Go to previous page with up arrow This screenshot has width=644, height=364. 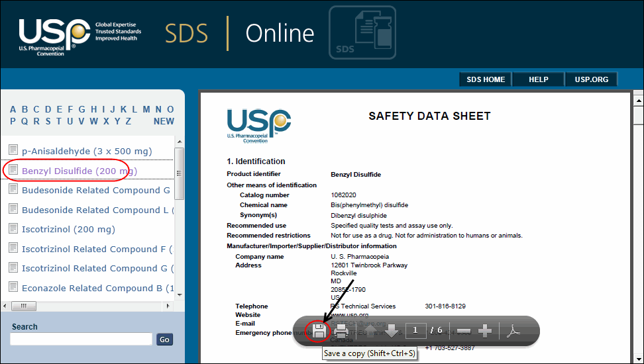(x=371, y=331)
